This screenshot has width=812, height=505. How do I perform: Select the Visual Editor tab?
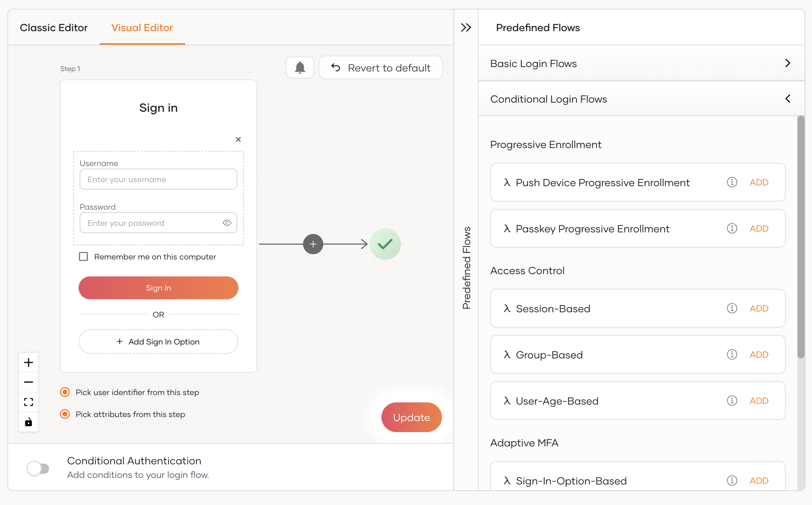point(142,27)
